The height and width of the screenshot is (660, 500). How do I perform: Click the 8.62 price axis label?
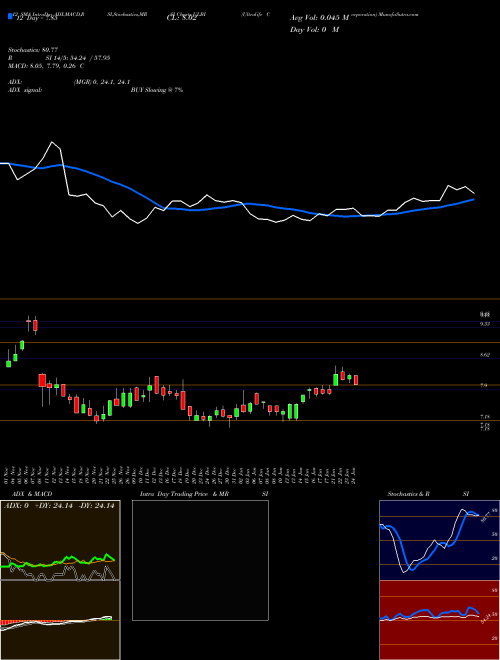(484, 355)
